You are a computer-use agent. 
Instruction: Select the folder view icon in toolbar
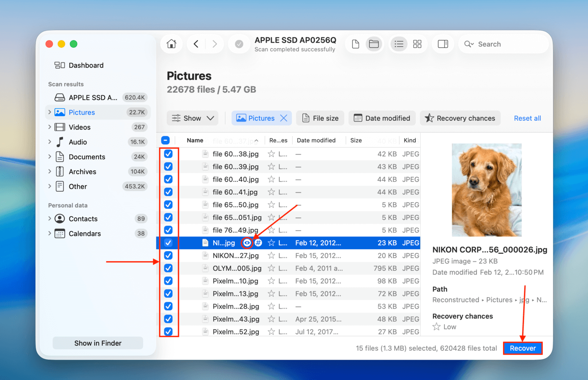[x=374, y=43]
